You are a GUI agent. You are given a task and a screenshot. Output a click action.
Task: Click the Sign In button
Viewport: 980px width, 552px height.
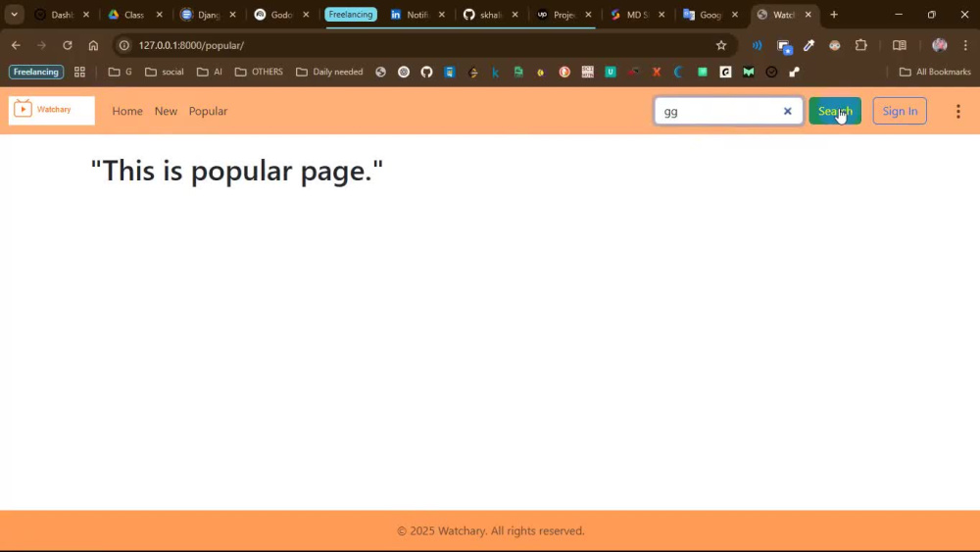(900, 111)
